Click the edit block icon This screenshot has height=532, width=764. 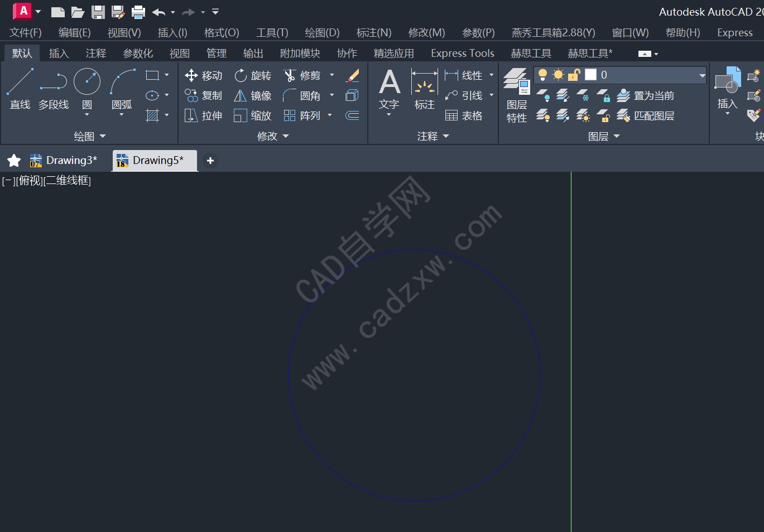[754, 95]
